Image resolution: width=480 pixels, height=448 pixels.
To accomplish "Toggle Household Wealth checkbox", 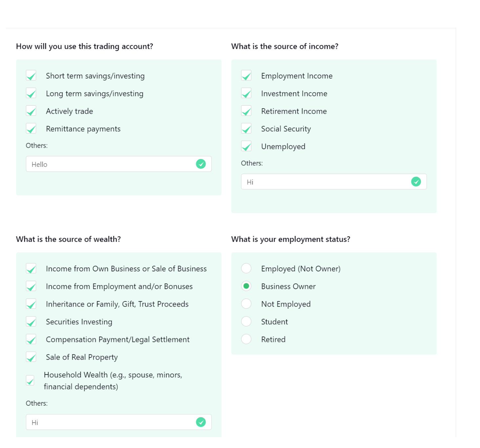I will 30,380.
